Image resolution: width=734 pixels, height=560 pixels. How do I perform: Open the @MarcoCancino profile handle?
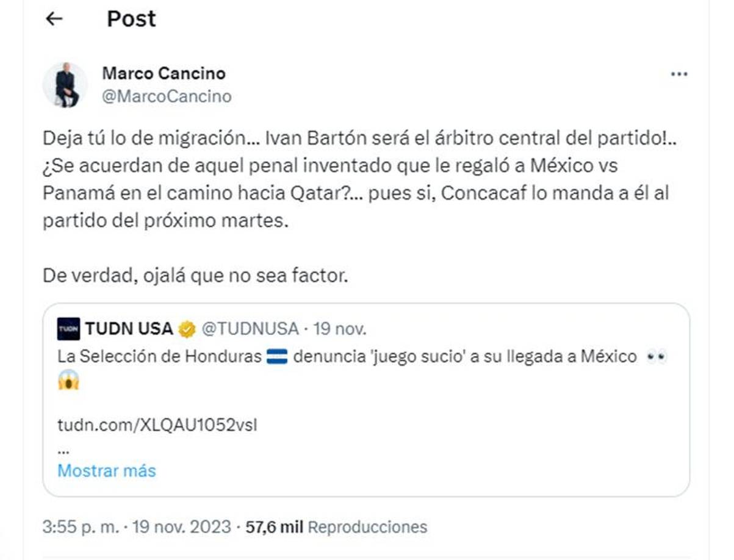[x=165, y=96]
